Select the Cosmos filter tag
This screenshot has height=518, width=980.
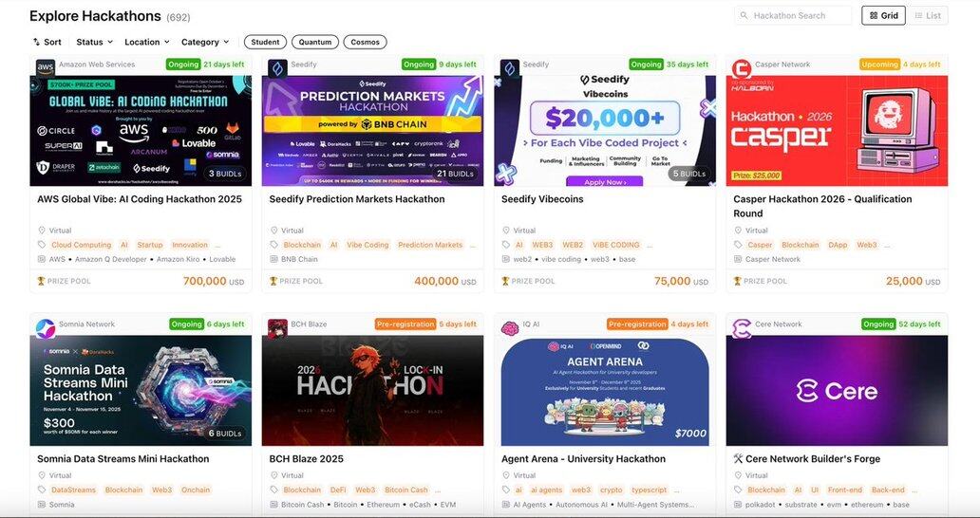pyautogui.click(x=365, y=42)
